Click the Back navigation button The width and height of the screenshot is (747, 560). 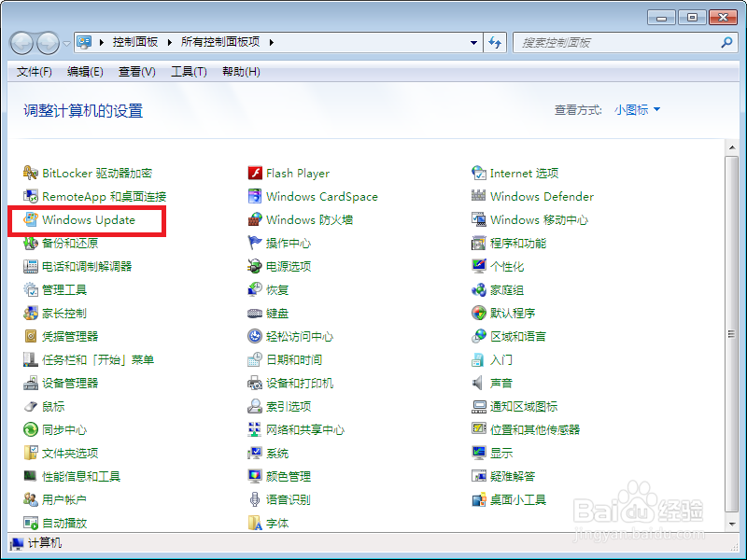pos(21,43)
